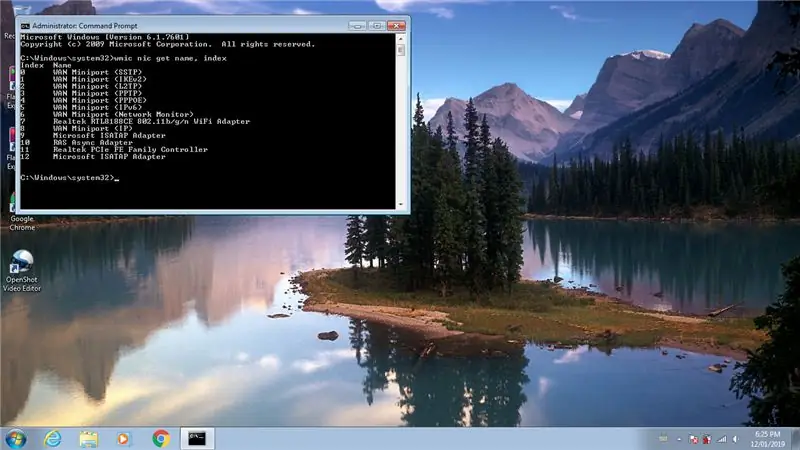Open the Action Center flag tray icon
The width and height of the screenshot is (800, 450).
click(693, 439)
